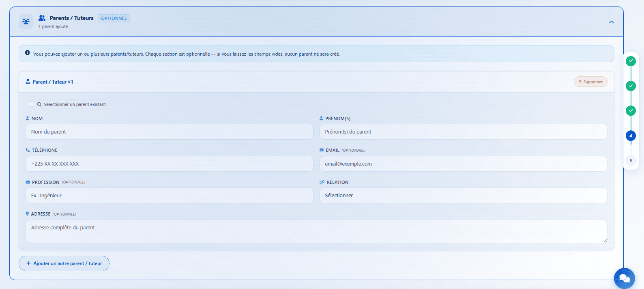Click the envelope icon next to EMAIL label
Screen dimensions: 644x289
pos(322,150)
